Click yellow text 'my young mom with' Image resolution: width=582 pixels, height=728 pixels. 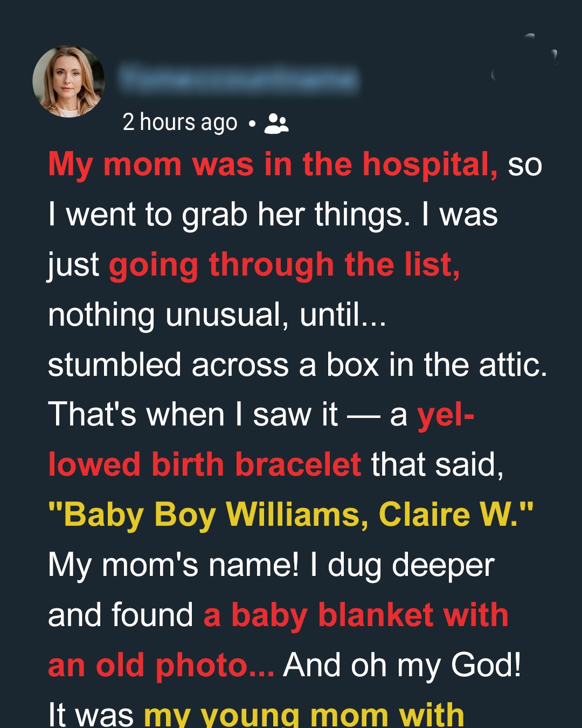coord(304,714)
